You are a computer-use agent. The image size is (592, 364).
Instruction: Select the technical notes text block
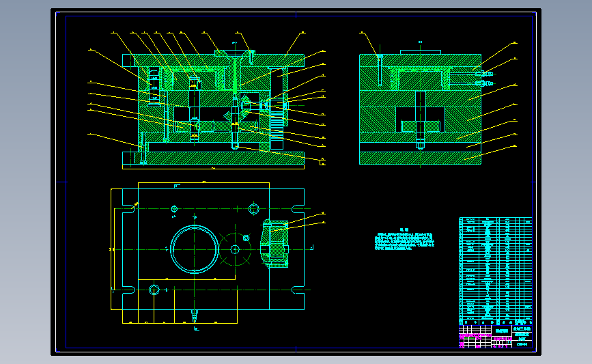(404, 240)
